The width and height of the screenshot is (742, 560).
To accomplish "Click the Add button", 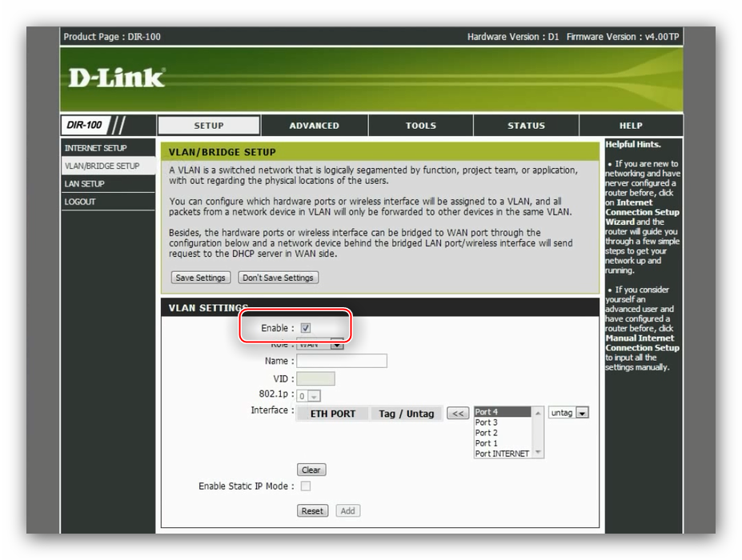I will (348, 511).
